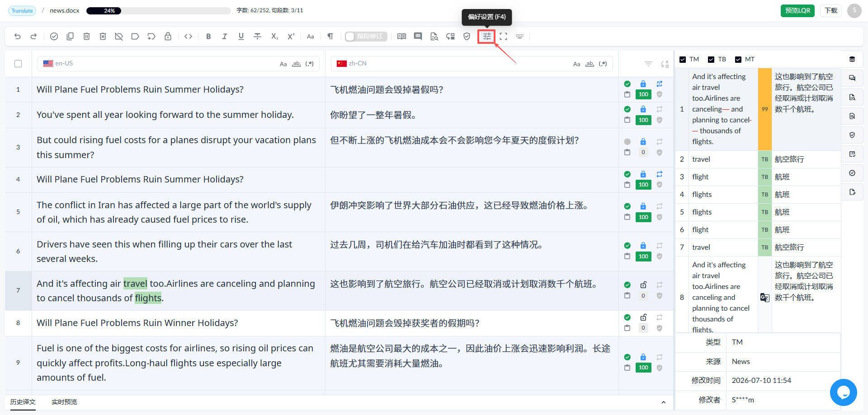
Task: Click the Translate breadcrumb tag
Action: pos(22,11)
